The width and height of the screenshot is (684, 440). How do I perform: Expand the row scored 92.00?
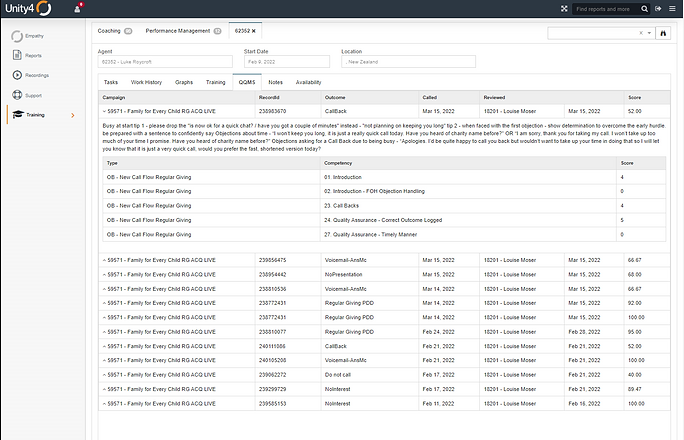[104, 303]
